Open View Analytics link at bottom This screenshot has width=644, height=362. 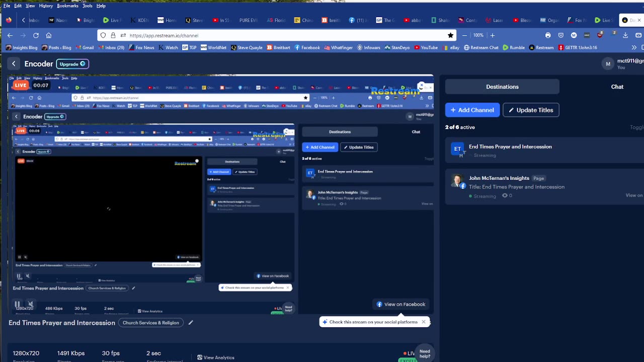pyautogui.click(x=216, y=357)
